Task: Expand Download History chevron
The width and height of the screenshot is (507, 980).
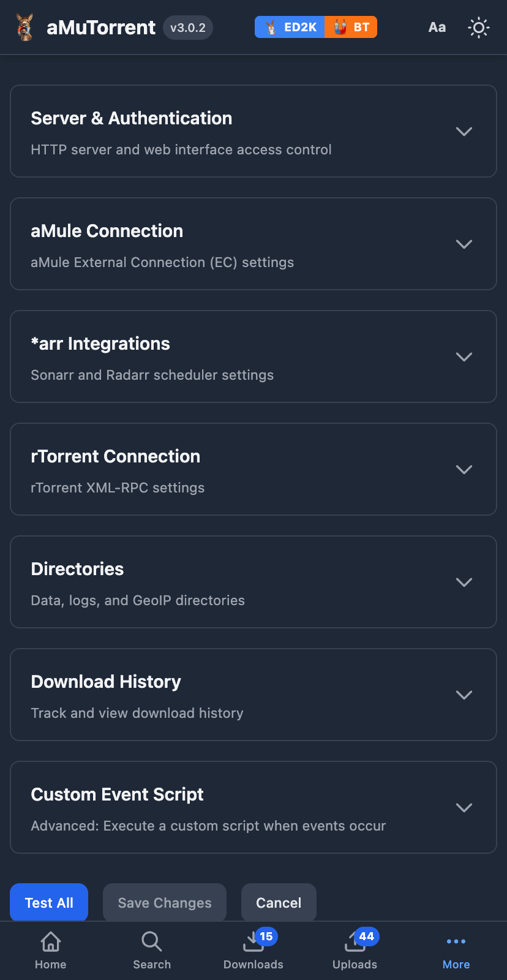Action: 464,695
